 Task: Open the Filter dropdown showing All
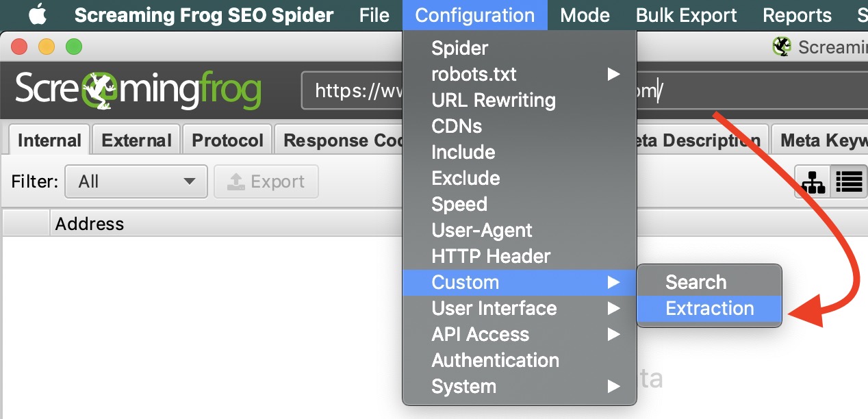pos(136,181)
